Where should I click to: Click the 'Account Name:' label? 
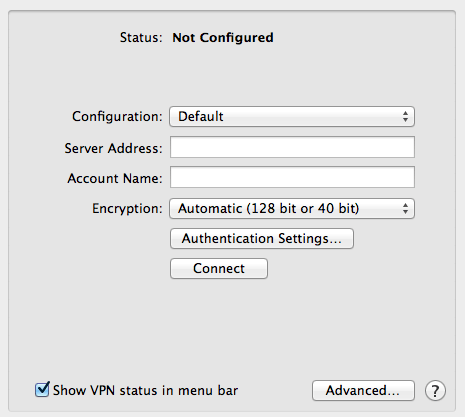click(115, 178)
